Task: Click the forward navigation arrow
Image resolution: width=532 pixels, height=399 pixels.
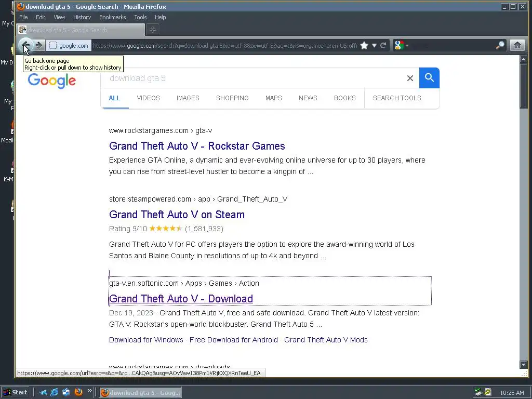Action: [38, 46]
